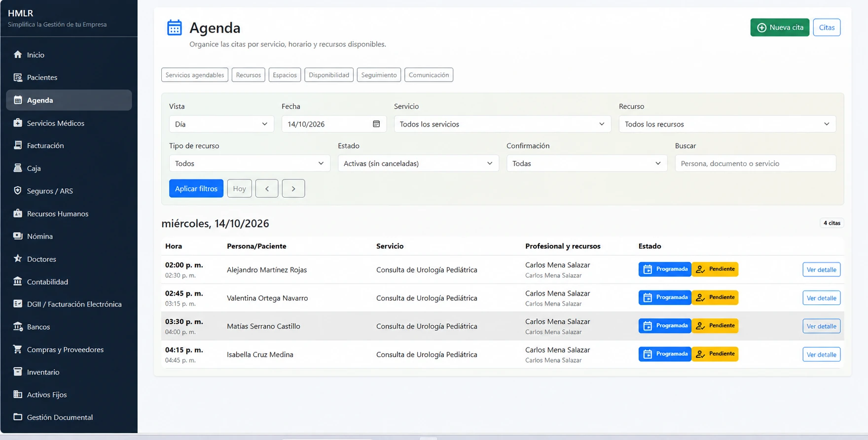Screen dimensions: 868x440
Task: Click the Contabilidad bank icon
Action: tap(18, 281)
